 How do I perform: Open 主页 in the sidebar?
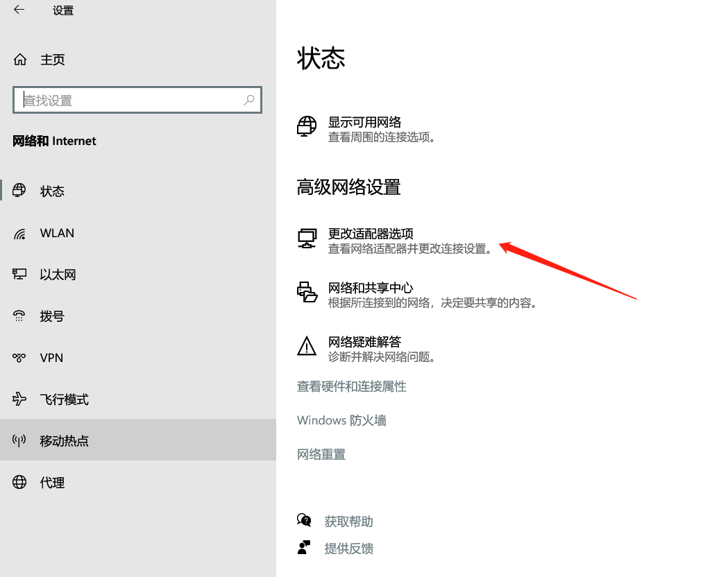(x=138, y=60)
